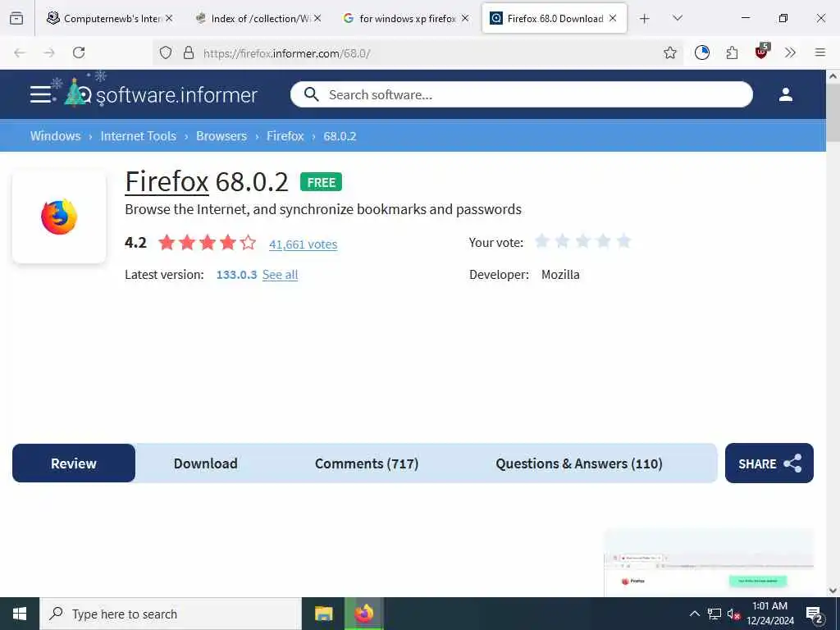Expand the list all tabs dropdown

(x=677, y=18)
